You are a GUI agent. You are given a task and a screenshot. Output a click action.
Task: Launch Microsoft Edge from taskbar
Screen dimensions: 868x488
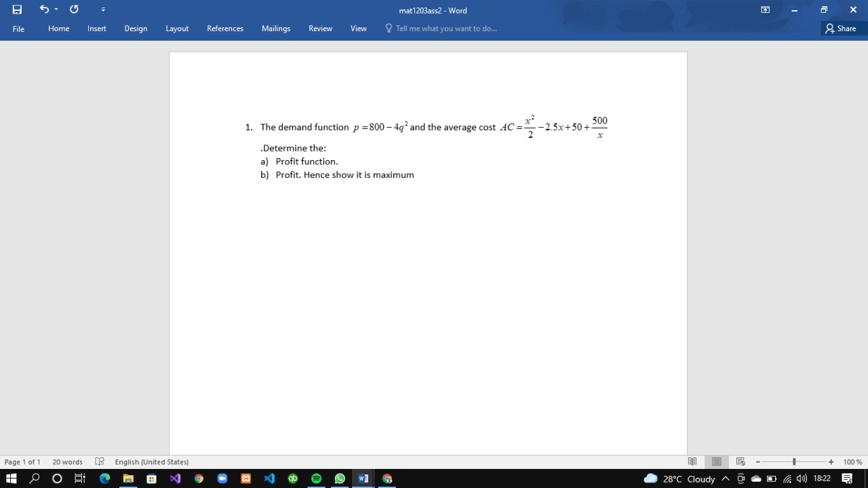tap(104, 478)
